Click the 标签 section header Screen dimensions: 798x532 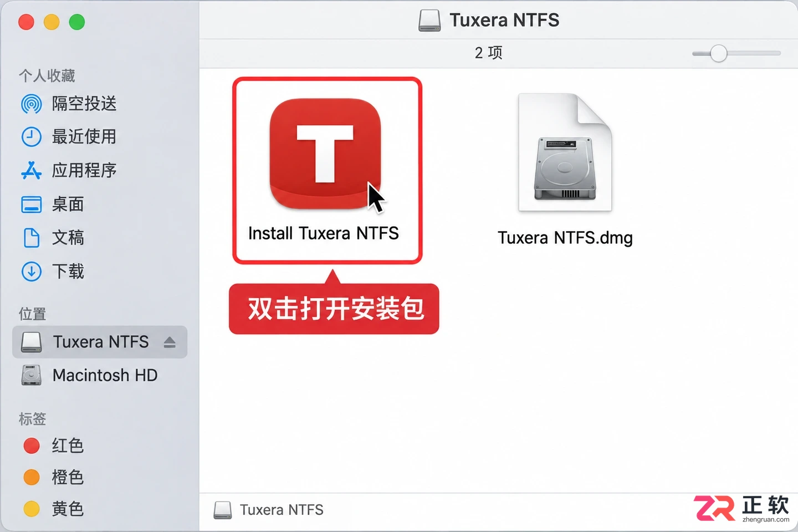click(x=33, y=419)
